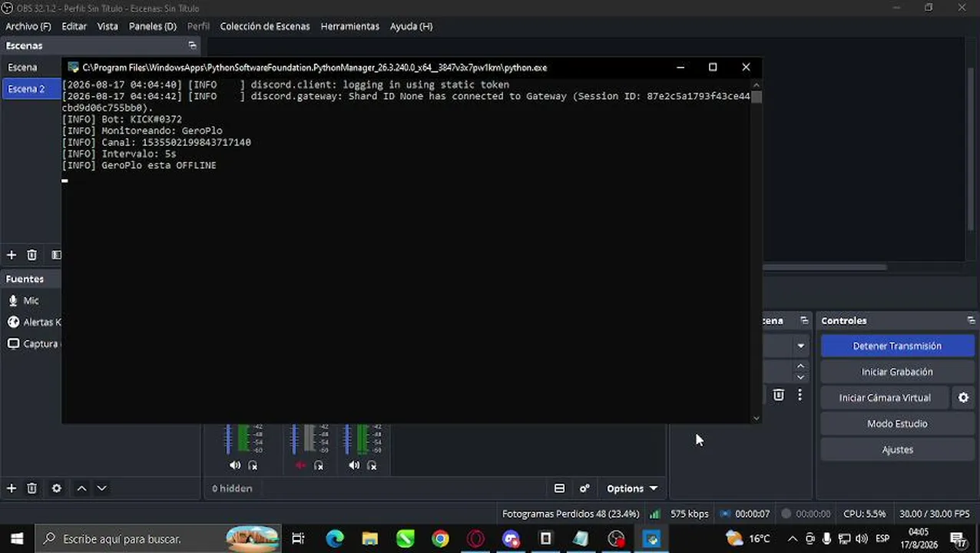Add a new scene with the plus icon
The image size is (980, 553).
pyautogui.click(x=12, y=255)
